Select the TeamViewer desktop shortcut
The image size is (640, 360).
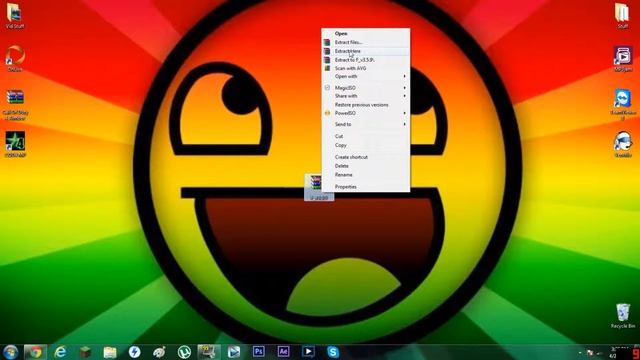click(623, 104)
